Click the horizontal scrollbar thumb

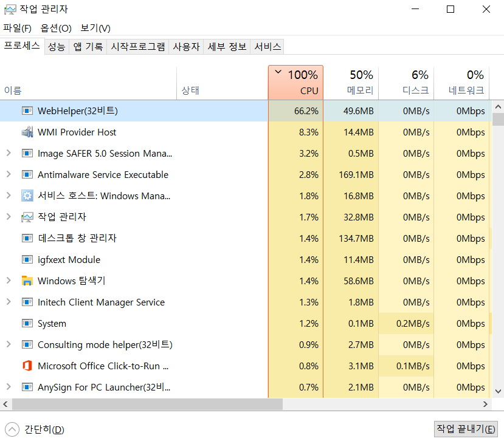[148, 404]
